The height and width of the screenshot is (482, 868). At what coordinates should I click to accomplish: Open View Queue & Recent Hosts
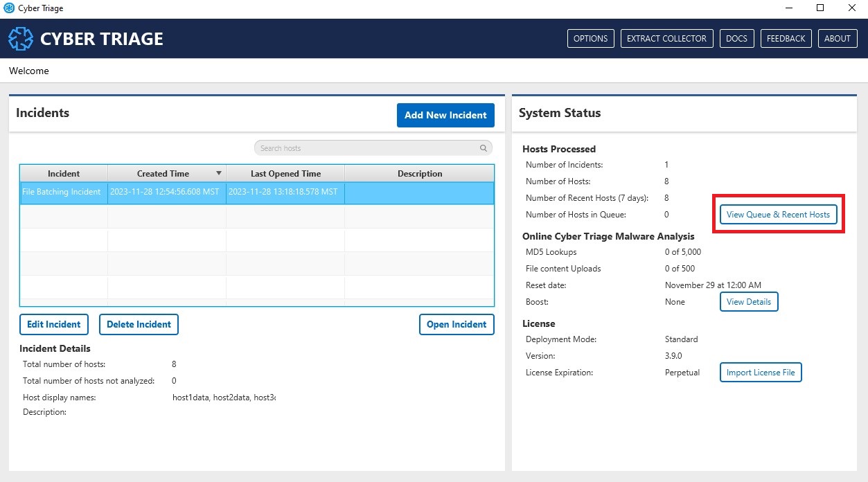coord(778,215)
